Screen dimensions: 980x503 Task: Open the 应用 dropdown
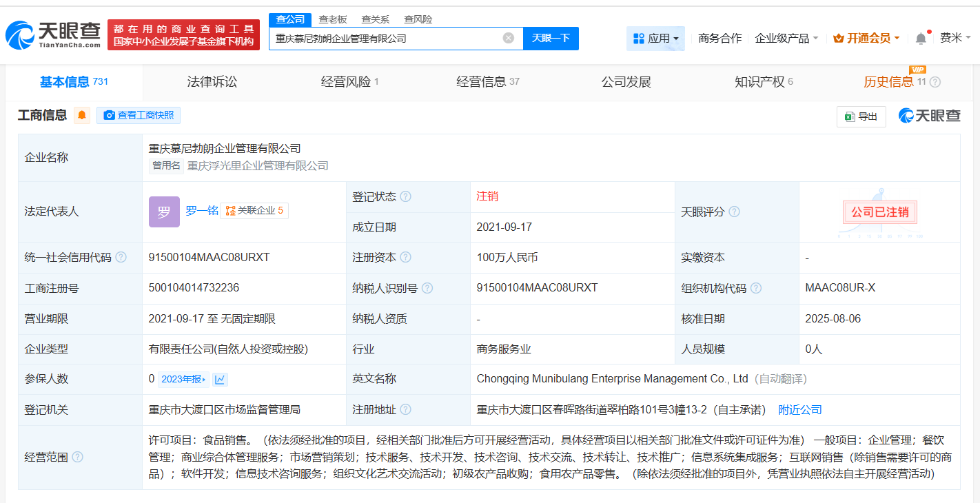click(x=655, y=38)
